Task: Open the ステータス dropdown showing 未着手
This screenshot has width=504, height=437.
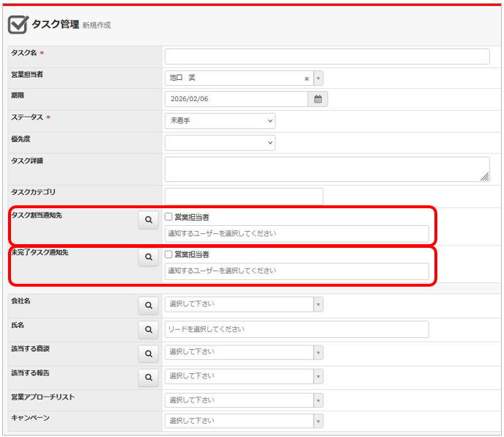Action: (x=220, y=121)
